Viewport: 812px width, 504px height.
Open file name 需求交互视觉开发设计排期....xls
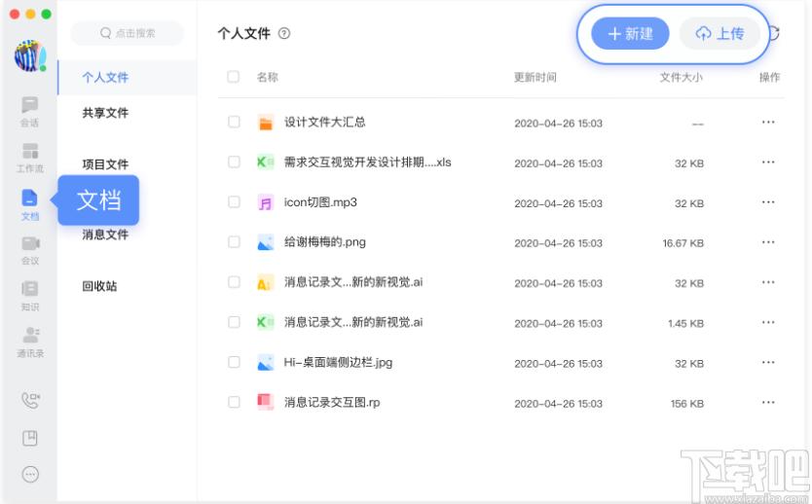368,162
